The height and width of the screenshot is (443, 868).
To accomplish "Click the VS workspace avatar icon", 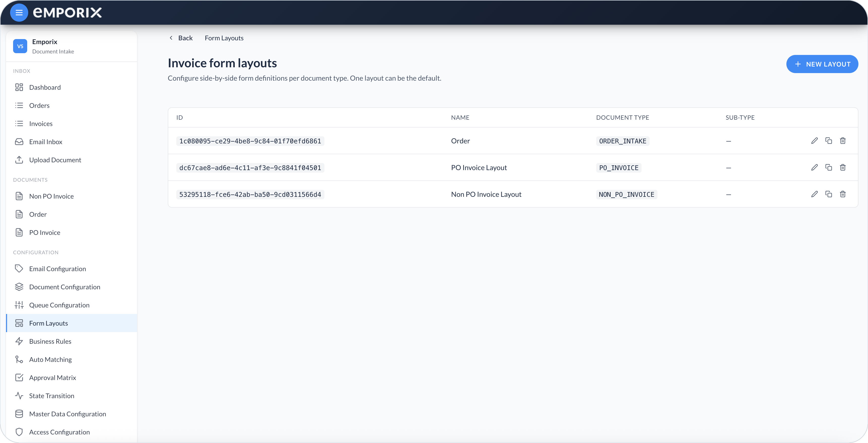I will click(20, 46).
